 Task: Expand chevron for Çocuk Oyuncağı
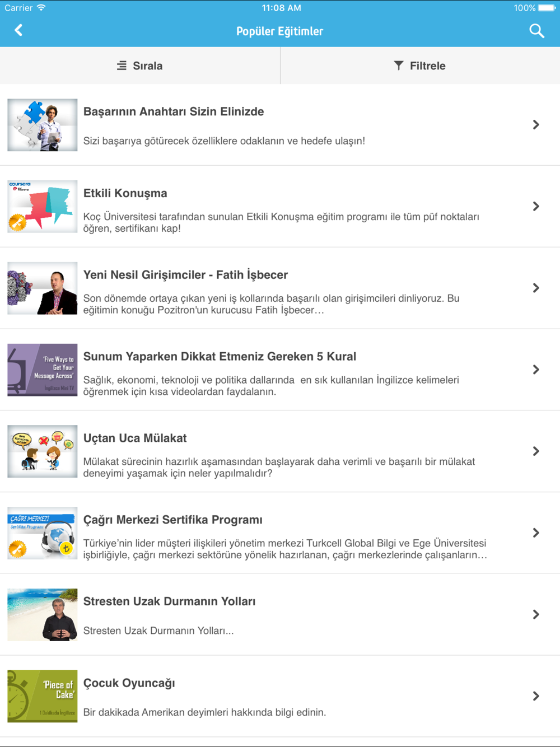(536, 696)
